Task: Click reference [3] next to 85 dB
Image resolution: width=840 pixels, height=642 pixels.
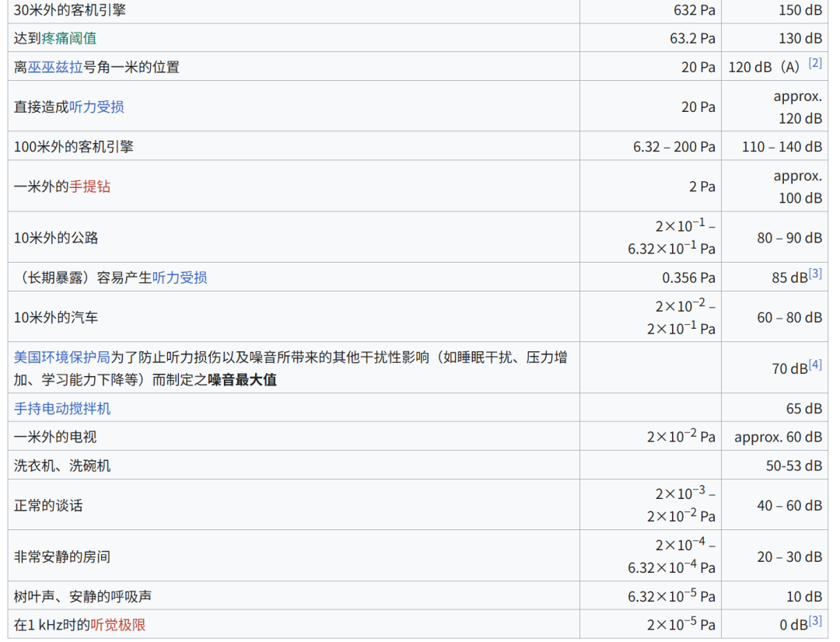Action: coord(814,274)
